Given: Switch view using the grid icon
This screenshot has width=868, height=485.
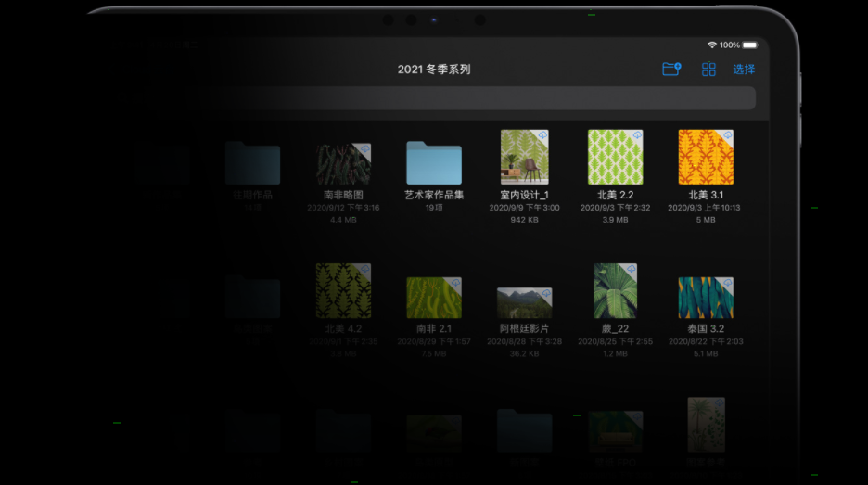Looking at the screenshot, I should [x=708, y=70].
